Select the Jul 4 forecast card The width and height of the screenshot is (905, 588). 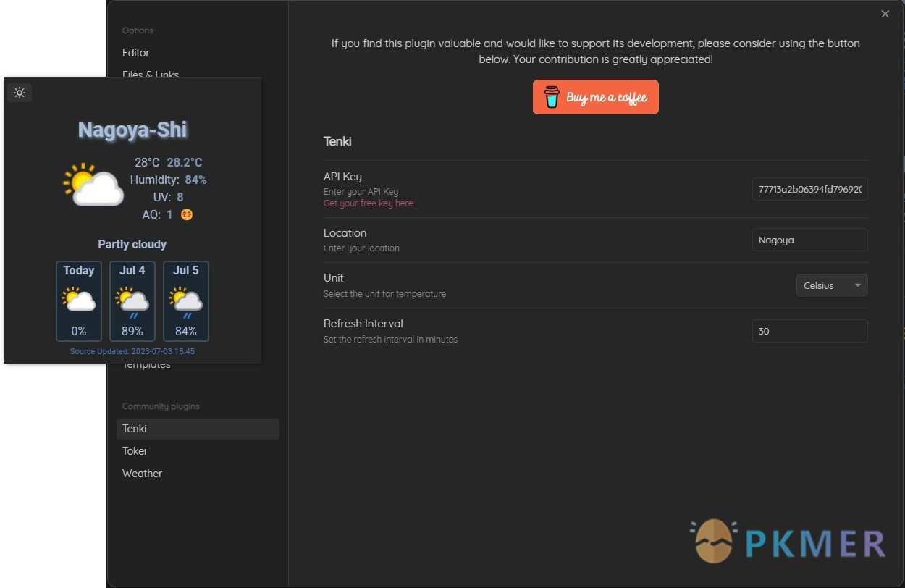point(132,301)
